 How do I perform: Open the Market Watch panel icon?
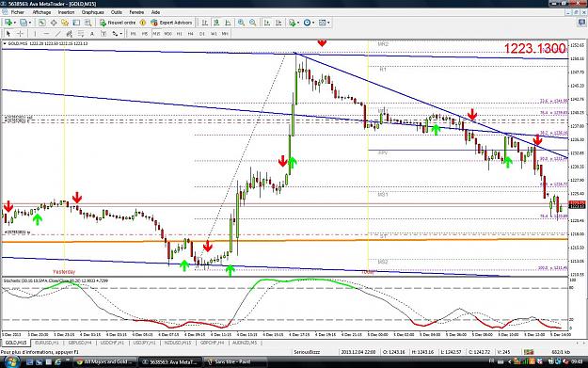coord(42,23)
